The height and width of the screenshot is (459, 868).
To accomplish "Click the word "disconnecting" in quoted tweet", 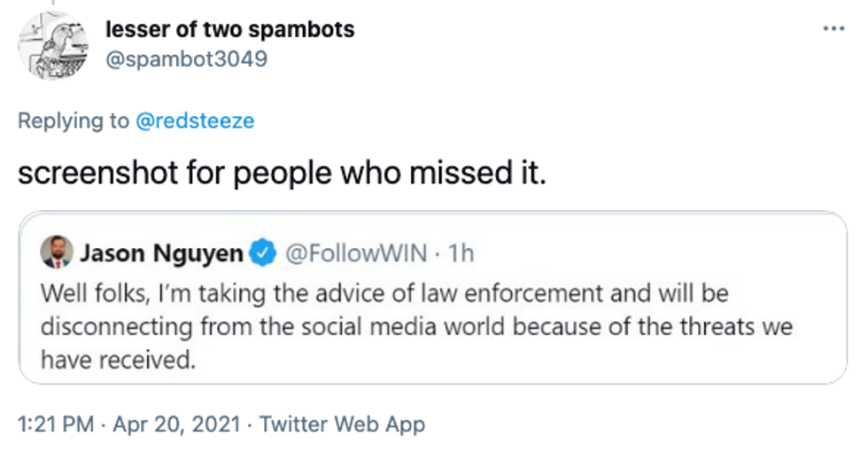I will tap(116, 326).
